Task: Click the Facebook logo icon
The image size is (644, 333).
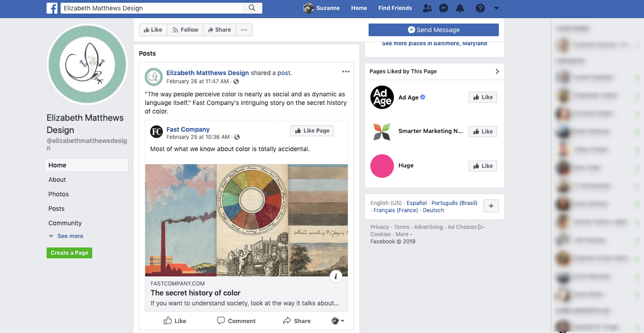Action: (x=52, y=8)
